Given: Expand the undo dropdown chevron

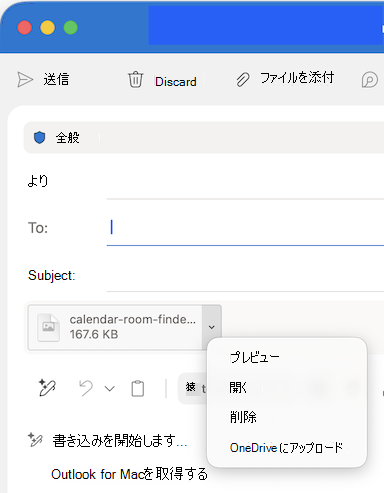Looking at the screenshot, I should 110,389.
